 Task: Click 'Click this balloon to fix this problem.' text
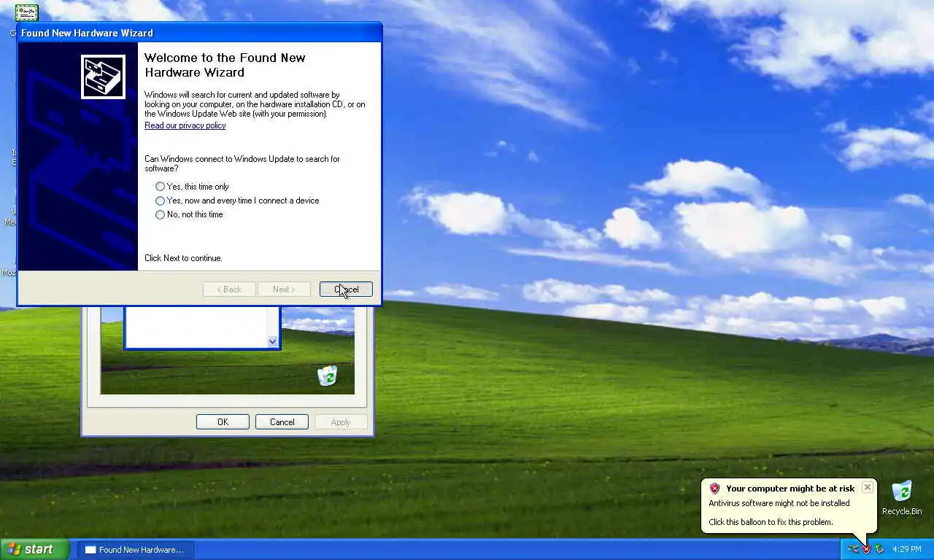(x=771, y=522)
